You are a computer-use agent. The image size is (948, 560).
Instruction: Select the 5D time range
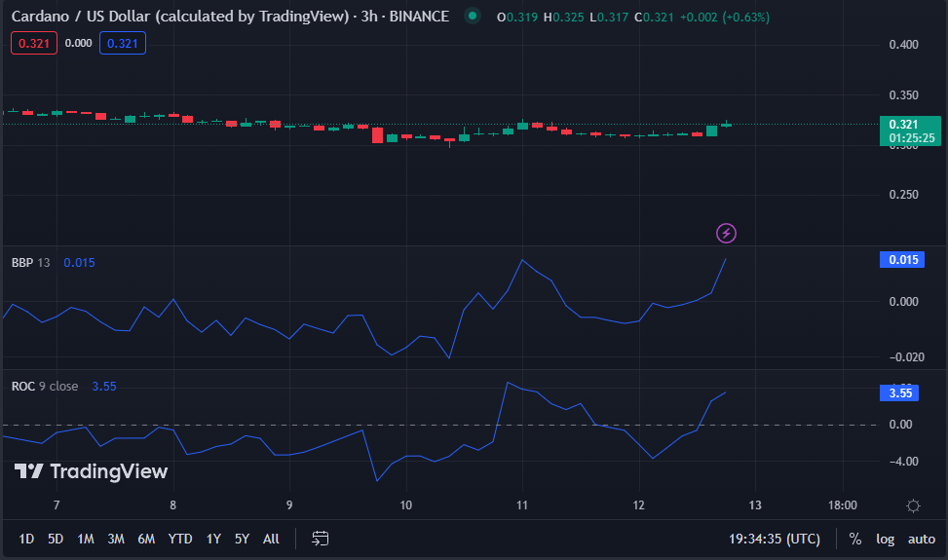(x=56, y=539)
